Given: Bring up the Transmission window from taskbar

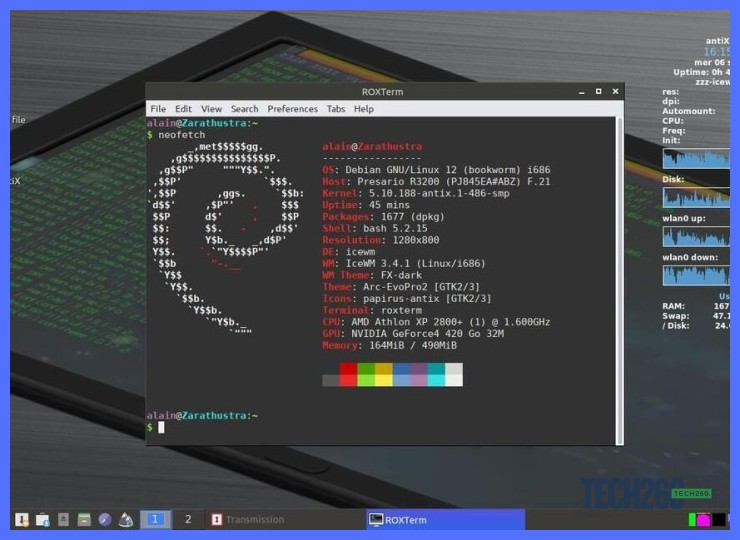Looking at the screenshot, I should [286, 520].
